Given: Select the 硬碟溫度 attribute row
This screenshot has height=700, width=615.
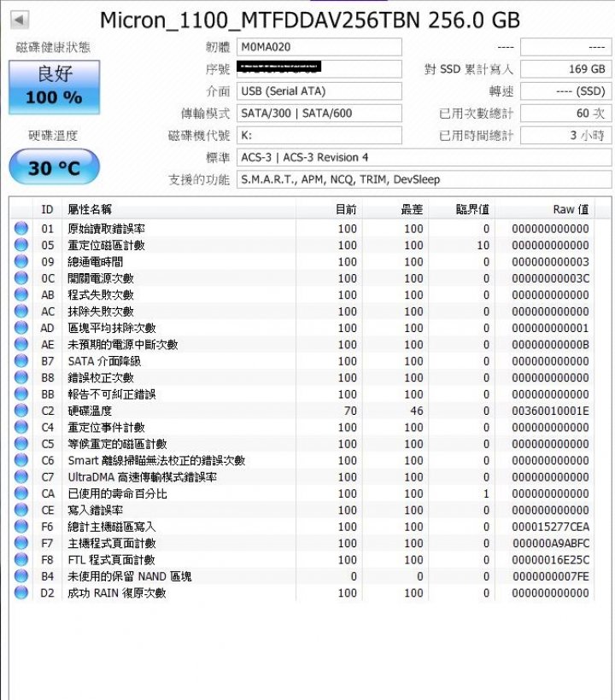Looking at the screenshot, I should click(x=302, y=411).
